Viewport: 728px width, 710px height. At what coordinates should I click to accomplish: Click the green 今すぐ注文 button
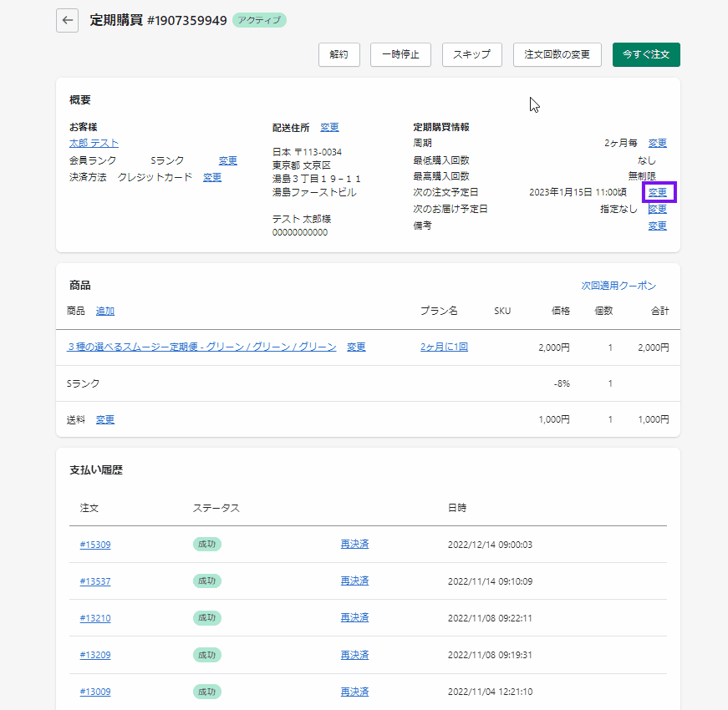tap(646, 54)
